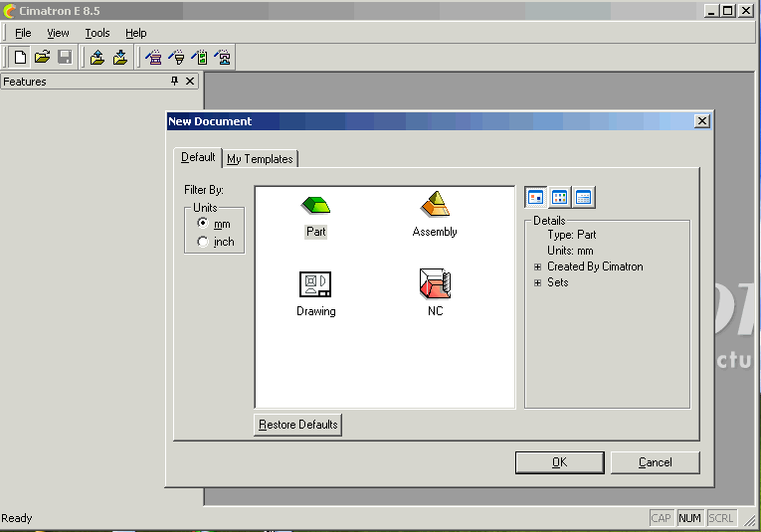The width and height of the screenshot is (761, 532).
Task: Switch to small icons view mode
Action: (560, 197)
